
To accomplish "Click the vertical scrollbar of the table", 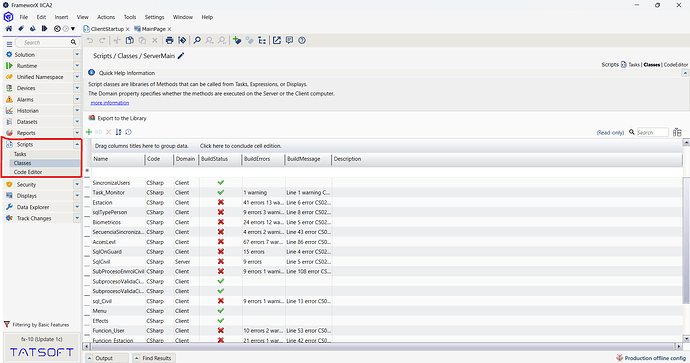I will click(x=686, y=240).
